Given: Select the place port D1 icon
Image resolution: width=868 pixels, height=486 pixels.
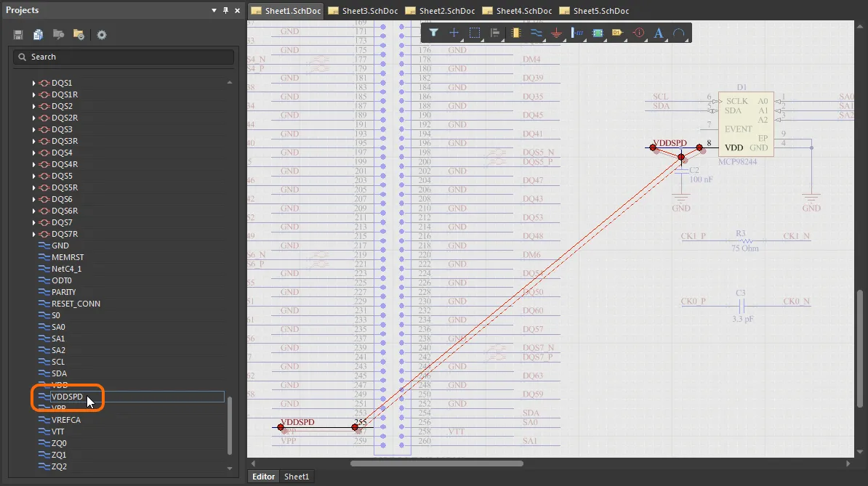Looking at the screenshot, I should tap(617, 33).
